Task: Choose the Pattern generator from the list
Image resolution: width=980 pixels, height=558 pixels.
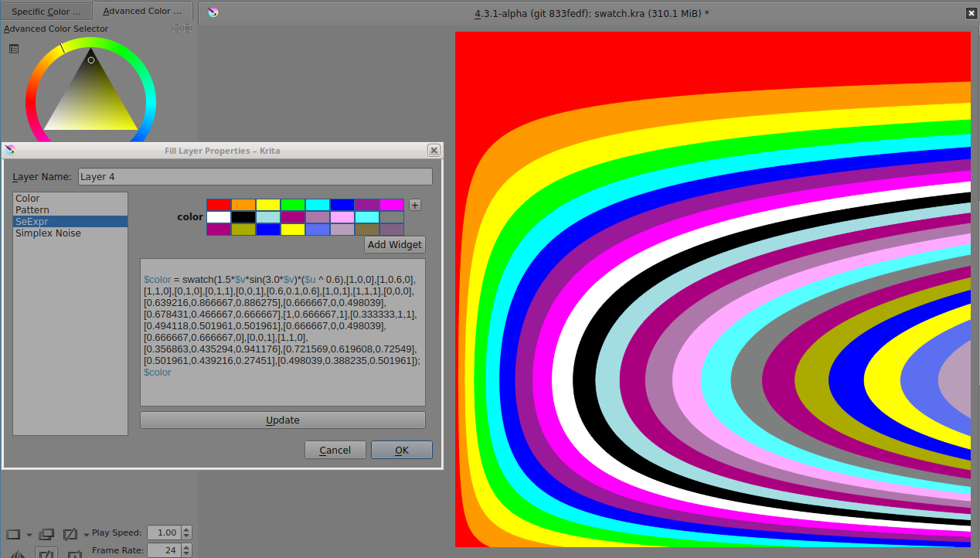Action: [x=32, y=210]
